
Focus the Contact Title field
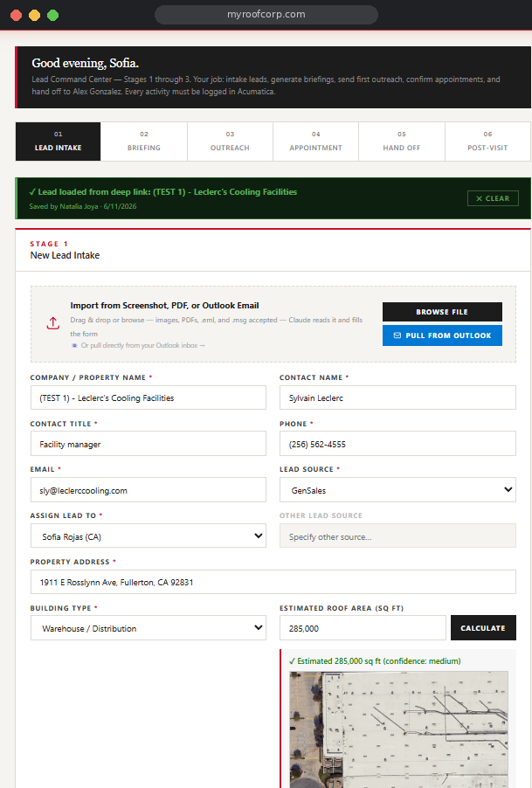(149, 444)
